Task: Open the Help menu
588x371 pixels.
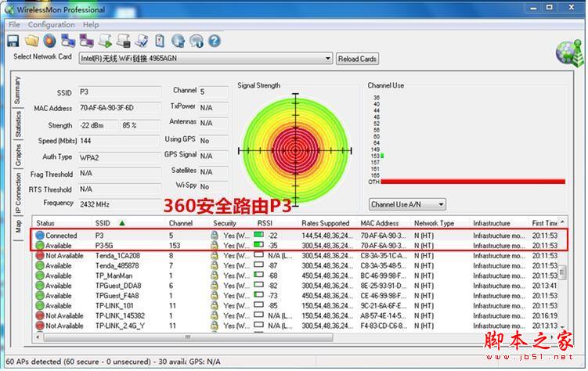Action: [91, 25]
